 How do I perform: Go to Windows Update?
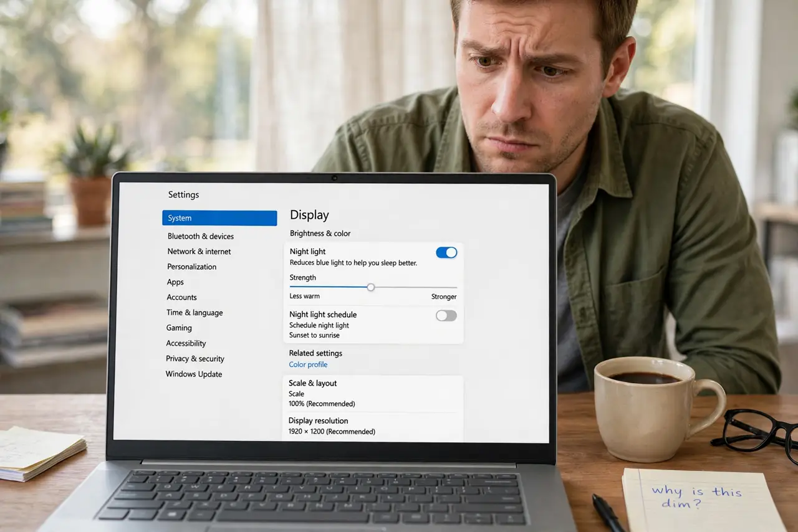(194, 374)
